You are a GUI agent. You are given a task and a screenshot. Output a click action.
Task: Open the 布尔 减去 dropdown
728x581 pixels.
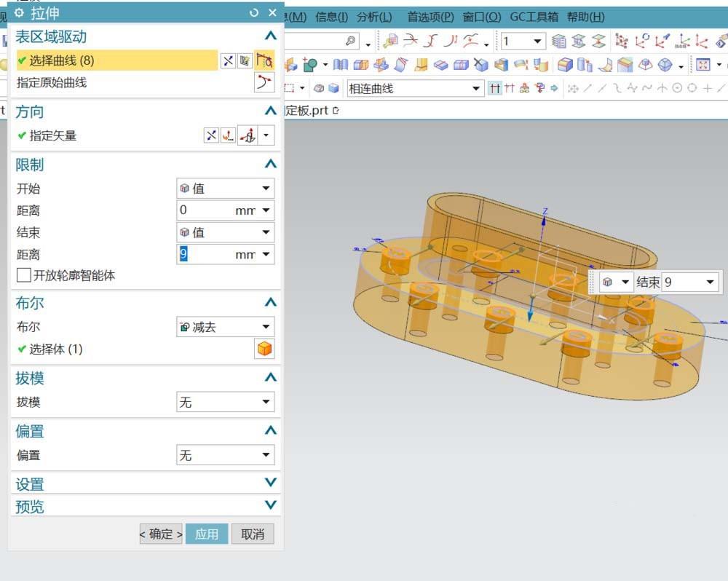[223, 326]
